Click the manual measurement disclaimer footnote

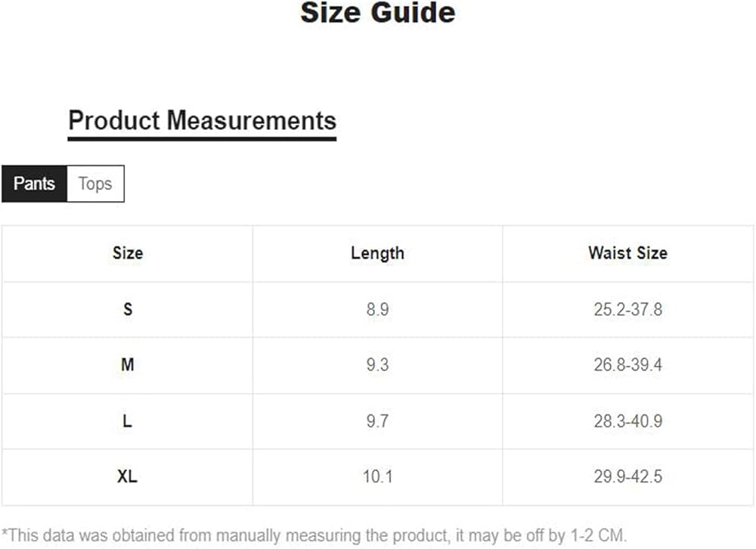(x=314, y=535)
